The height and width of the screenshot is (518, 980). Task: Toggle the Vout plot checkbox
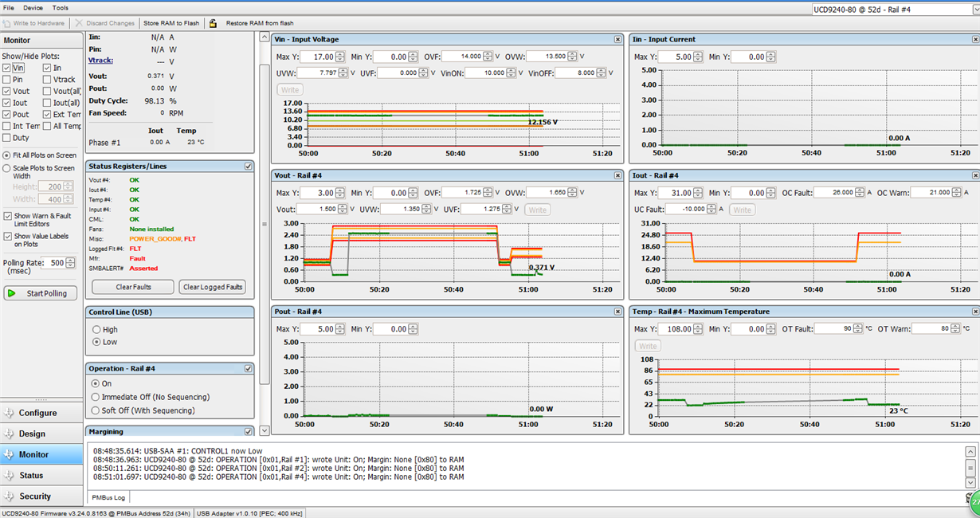pos(7,92)
